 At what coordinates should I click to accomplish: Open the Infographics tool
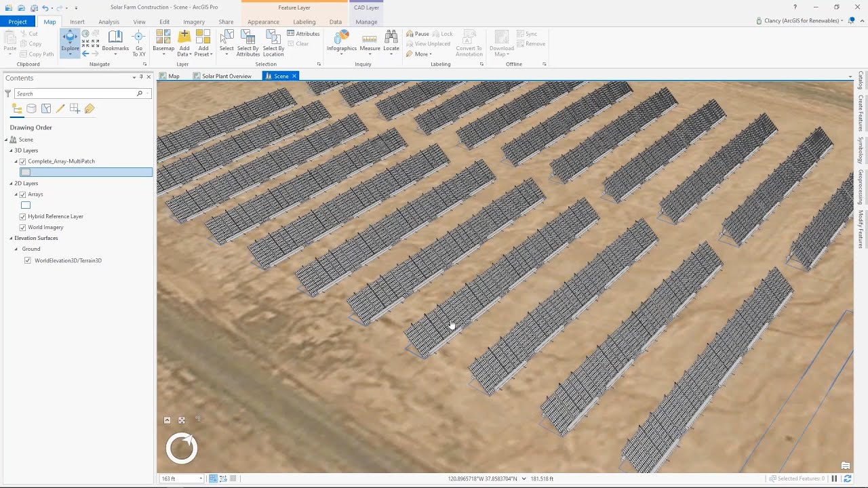tap(342, 41)
